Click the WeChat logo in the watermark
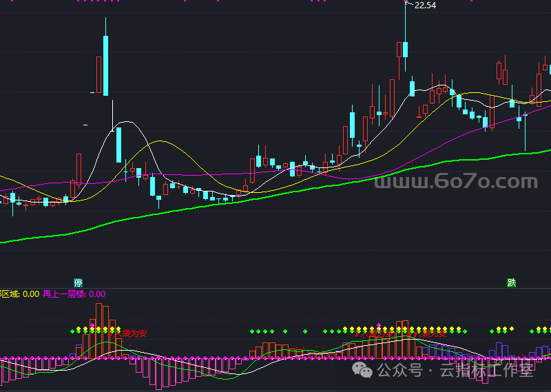This screenshot has width=551, height=392. 362,371
